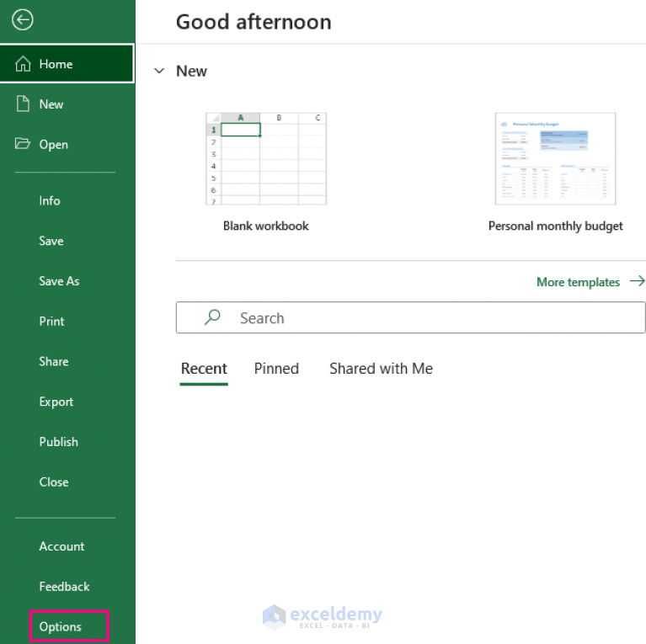Click the Open folder icon
Image resolution: width=646 pixels, height=644 pixels.
(x=23, y=144)
